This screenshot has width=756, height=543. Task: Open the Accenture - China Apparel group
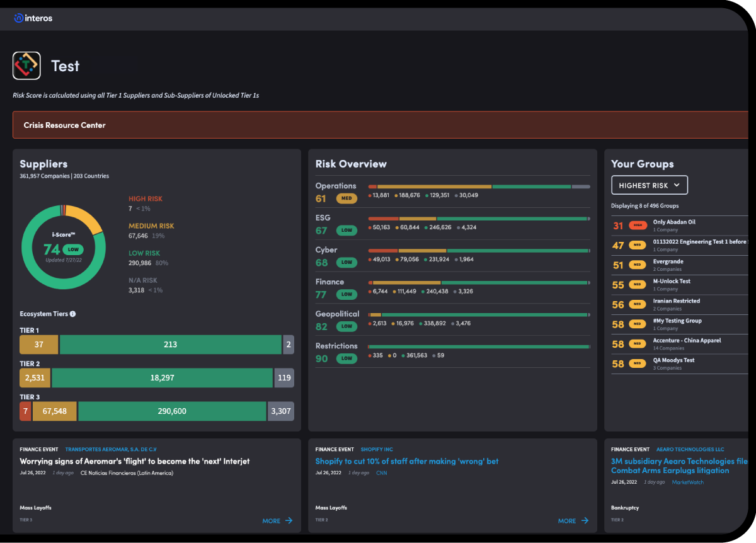pyautogui.click(x=679, y=344)
